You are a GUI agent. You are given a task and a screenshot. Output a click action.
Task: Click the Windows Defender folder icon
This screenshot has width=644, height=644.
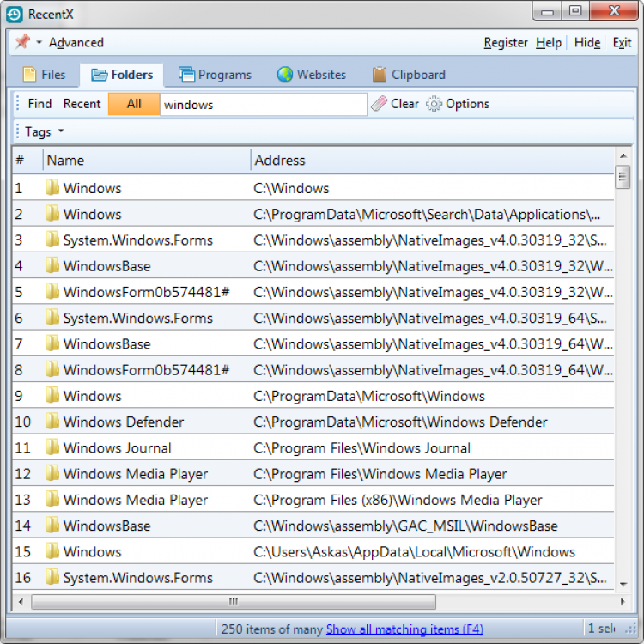[x=52, y=421]
